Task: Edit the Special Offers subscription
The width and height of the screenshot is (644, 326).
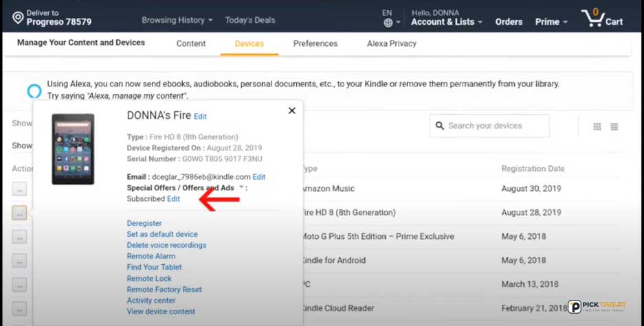Action: 173,199
